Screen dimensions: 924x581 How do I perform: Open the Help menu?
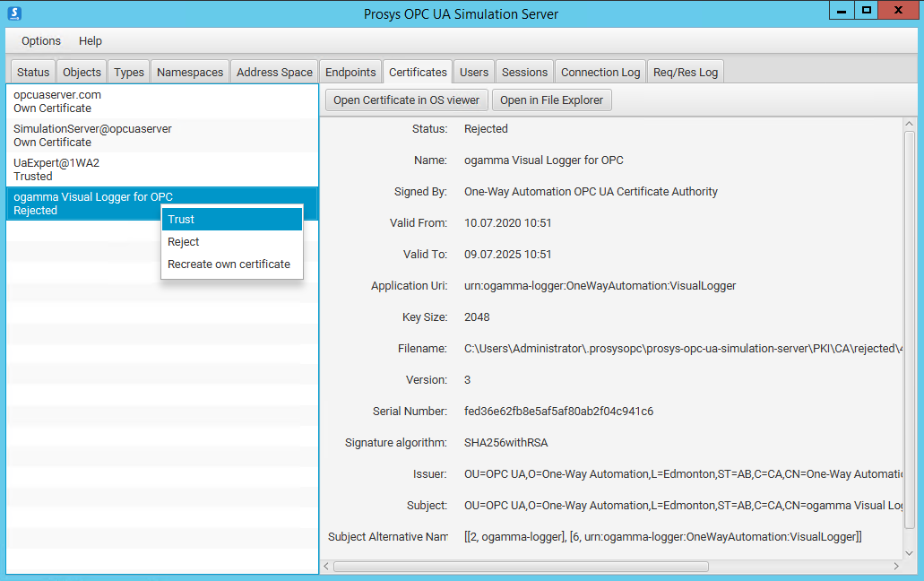(91, 40)
